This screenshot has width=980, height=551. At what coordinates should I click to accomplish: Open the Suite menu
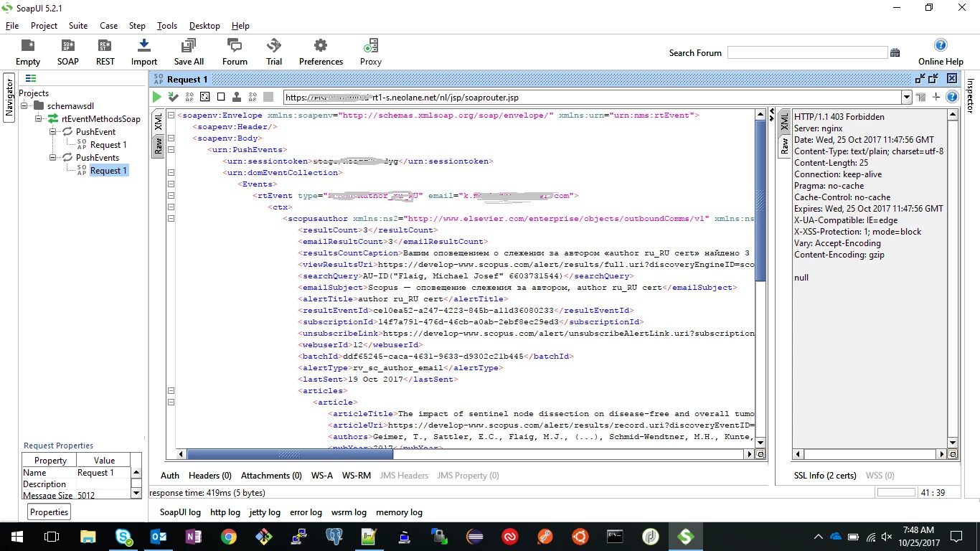(x=78, y=26)
